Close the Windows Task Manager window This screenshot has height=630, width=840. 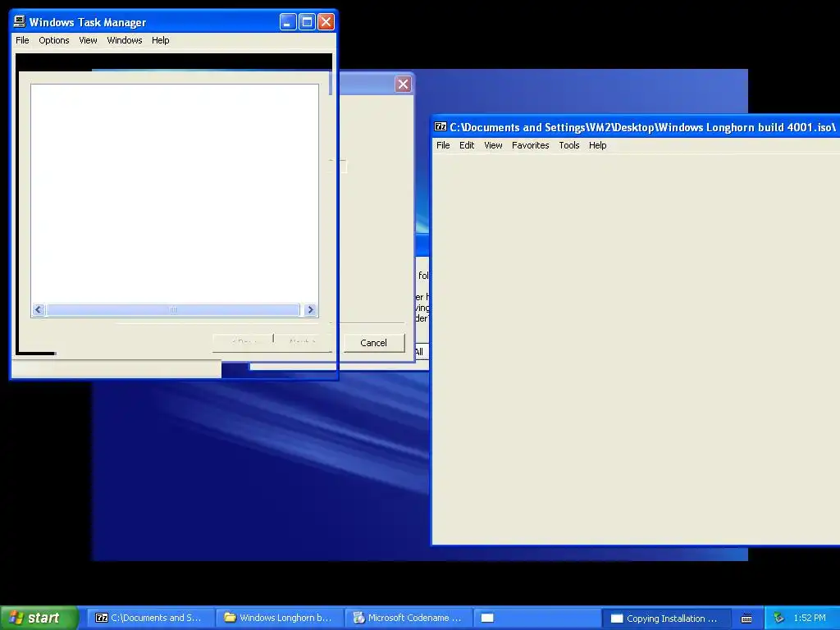(x=326, y=22)
